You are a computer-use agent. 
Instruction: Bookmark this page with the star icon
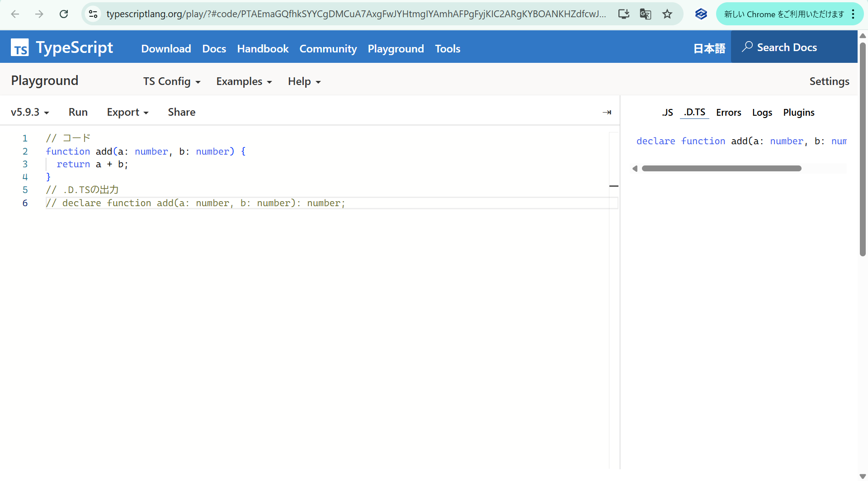tap(667, 14)
